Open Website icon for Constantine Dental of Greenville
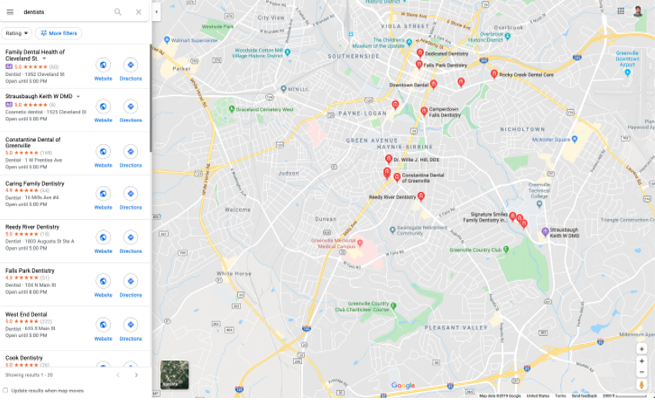Viewport: 655px width, 404px height. 103,152
